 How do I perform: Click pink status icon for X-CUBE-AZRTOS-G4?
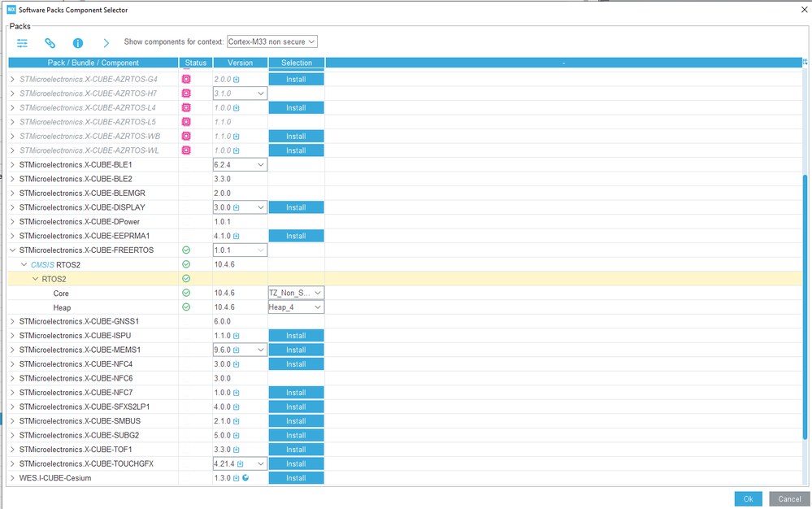(x=186, y=79)
